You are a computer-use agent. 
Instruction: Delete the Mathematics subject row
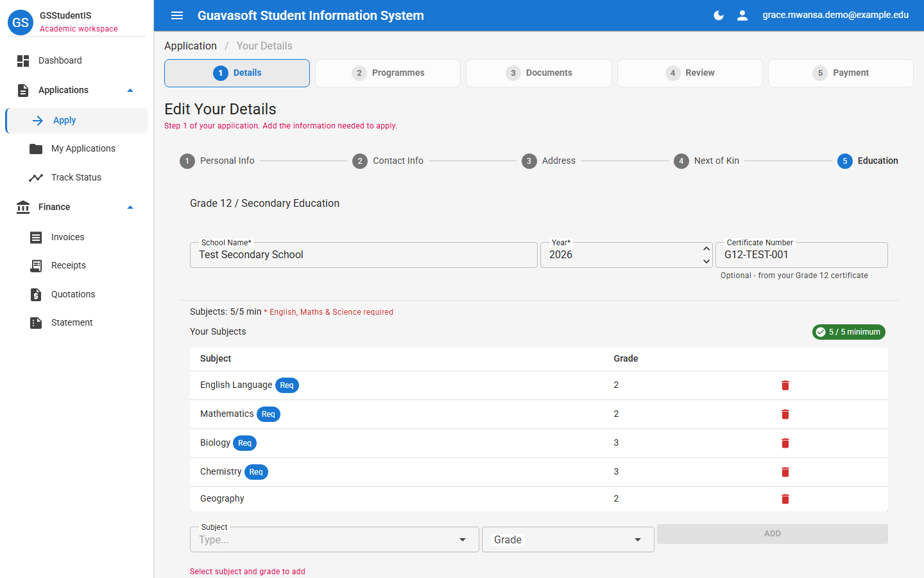pos(785,414)
